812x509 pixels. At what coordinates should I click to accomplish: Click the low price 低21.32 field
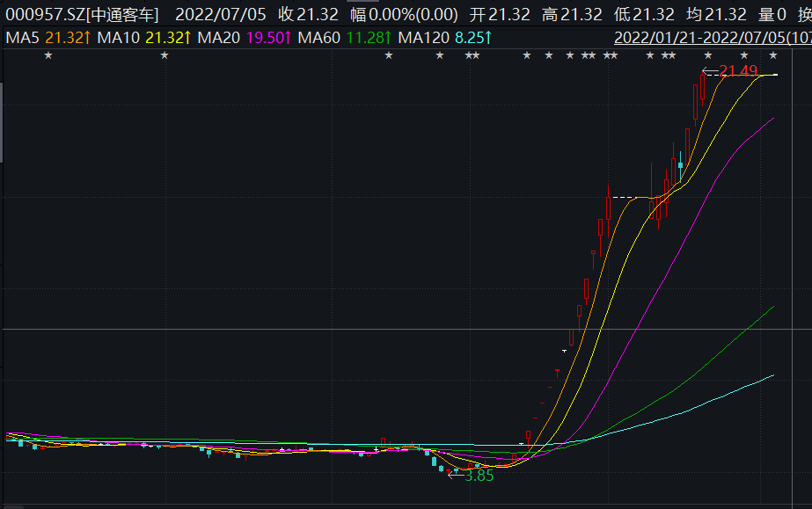pos(644,14)
